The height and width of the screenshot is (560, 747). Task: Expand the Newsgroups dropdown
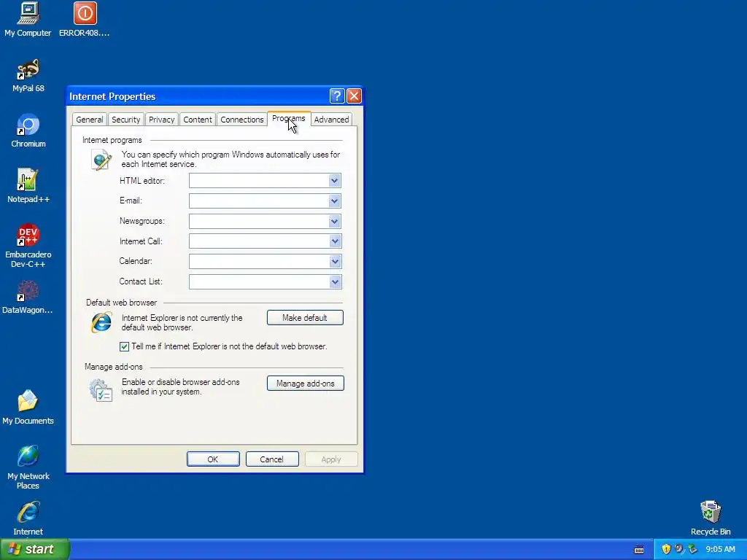click(x=334, y=222)
